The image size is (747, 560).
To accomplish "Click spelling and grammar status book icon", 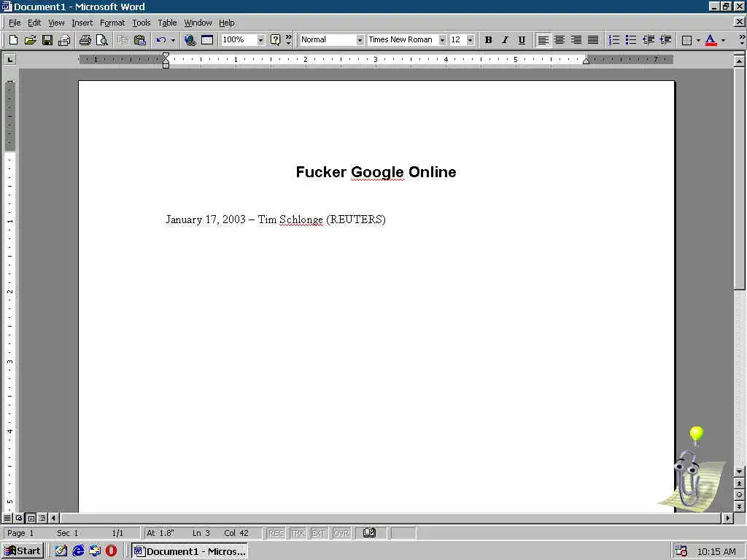I will tap(369, 533).
